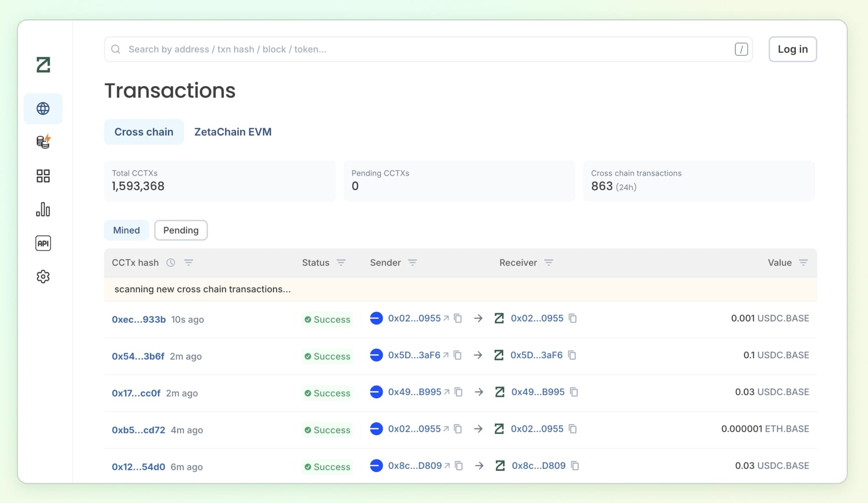Copy sender address in 0xb5...cd72 row
868x503 pixels.
(458, 429)
